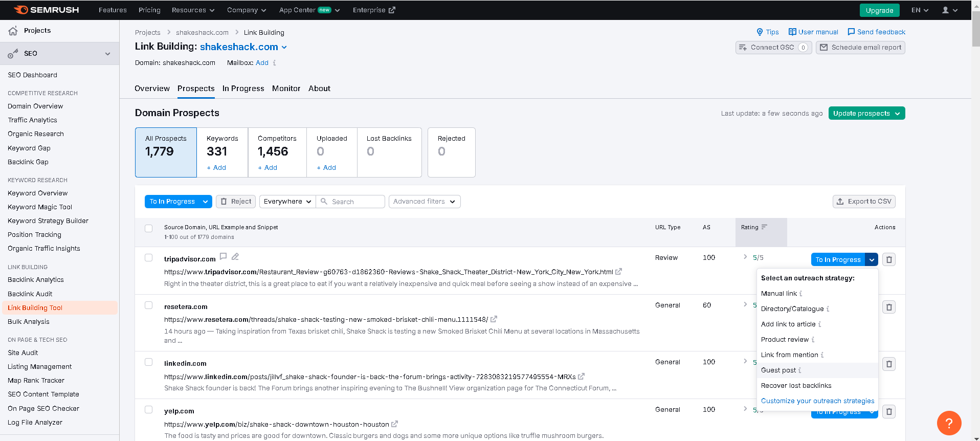The width and height of the screenshot is (980, 441).
Task: Click the edit pencil icon beside tripadvisor.com
Action: pyautogui.click(x=235, y=256)
